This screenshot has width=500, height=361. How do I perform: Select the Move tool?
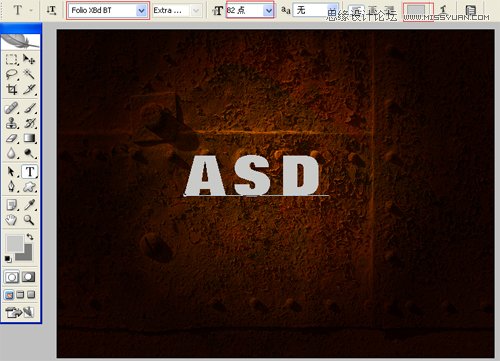(x=29, y=59)
